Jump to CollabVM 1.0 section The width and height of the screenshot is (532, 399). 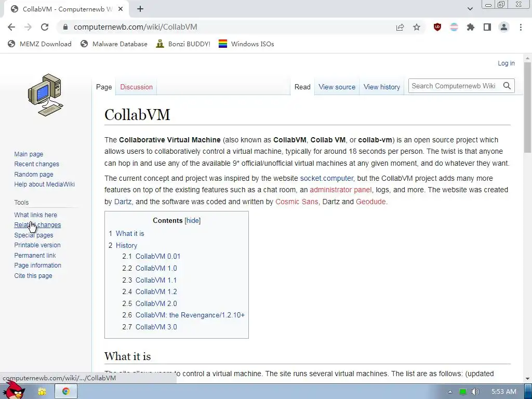click(x=156, y=269)
